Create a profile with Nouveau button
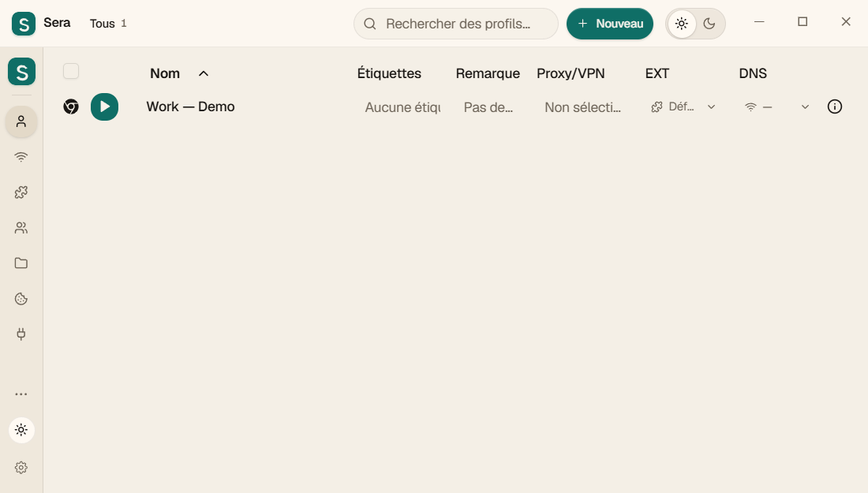Screen dimensions: 868x493 pos(609,24)
